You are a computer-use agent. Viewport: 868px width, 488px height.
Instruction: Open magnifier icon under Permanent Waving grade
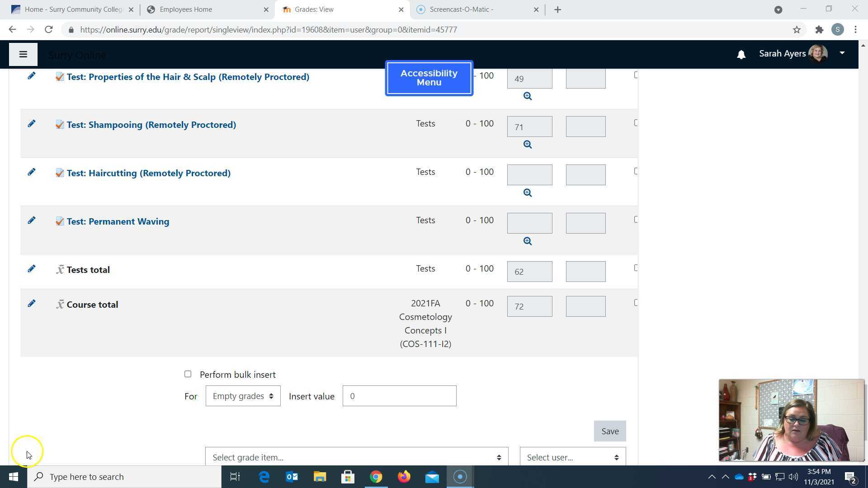(527, 241)
